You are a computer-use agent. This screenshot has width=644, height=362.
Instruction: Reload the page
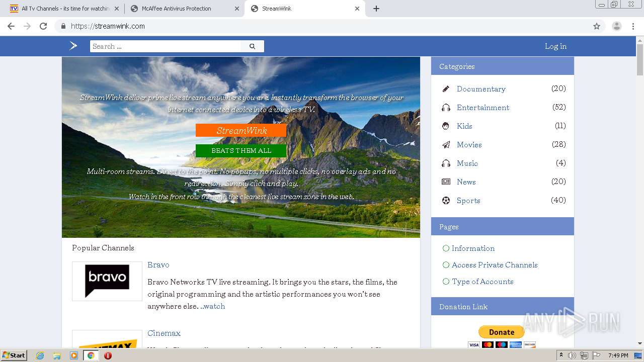43,26
